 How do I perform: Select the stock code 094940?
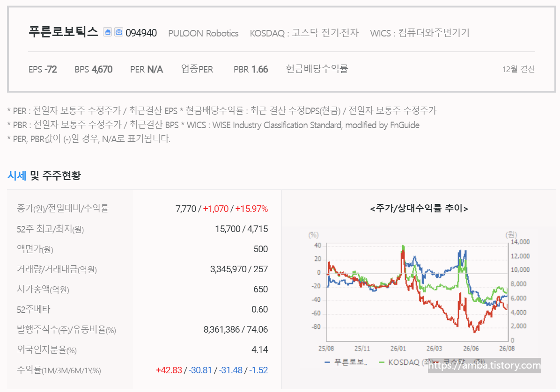point(141,33)
